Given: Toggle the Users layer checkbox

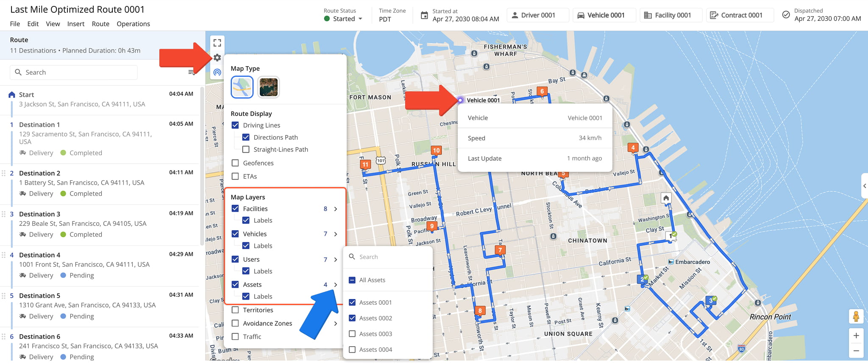Looking at the screenshot, I should click(235, 259).
